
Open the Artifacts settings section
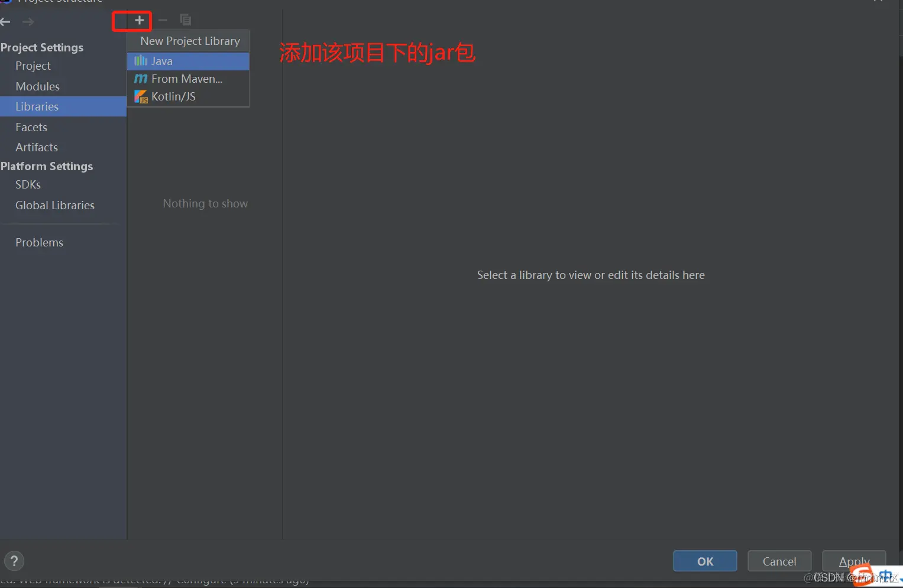coord(37,147)
